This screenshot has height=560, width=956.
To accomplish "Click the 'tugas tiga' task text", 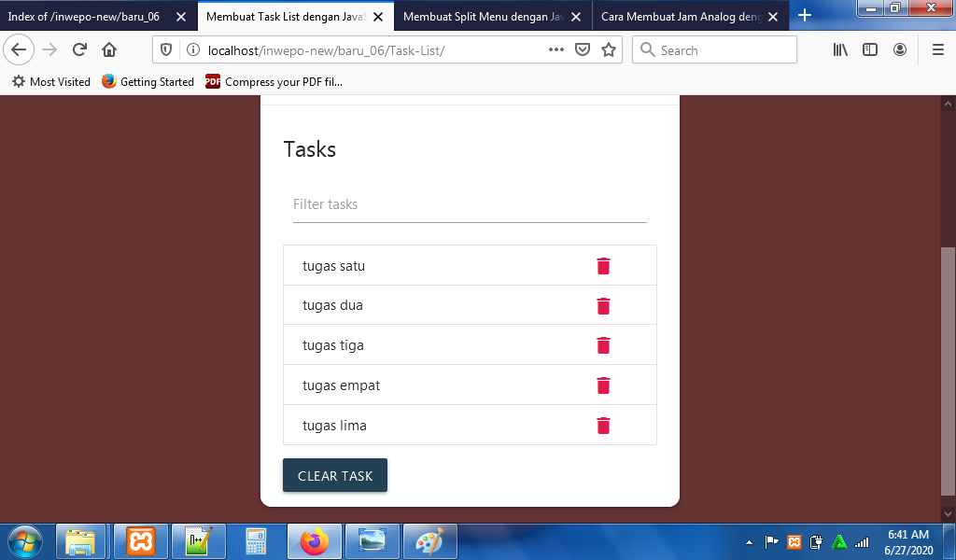I will pos(333,345).
